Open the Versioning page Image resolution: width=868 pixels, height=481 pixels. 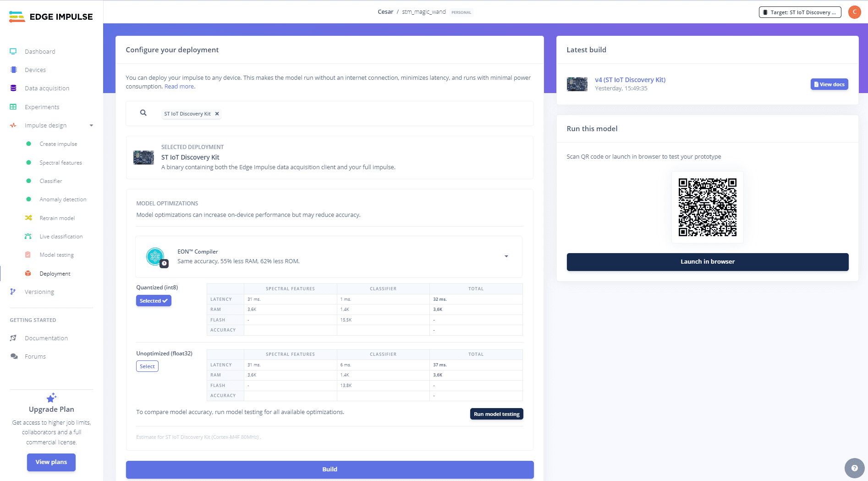[x=39, y=292]
